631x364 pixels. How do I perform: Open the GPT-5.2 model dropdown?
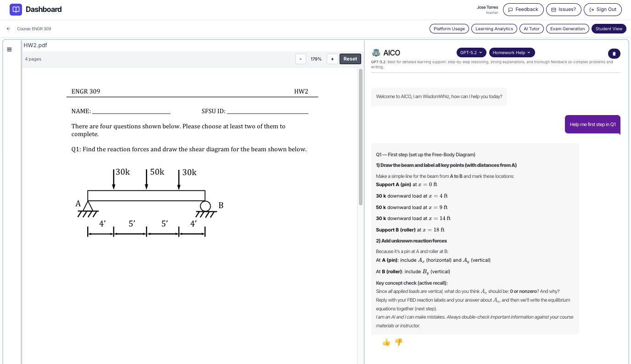471,53
